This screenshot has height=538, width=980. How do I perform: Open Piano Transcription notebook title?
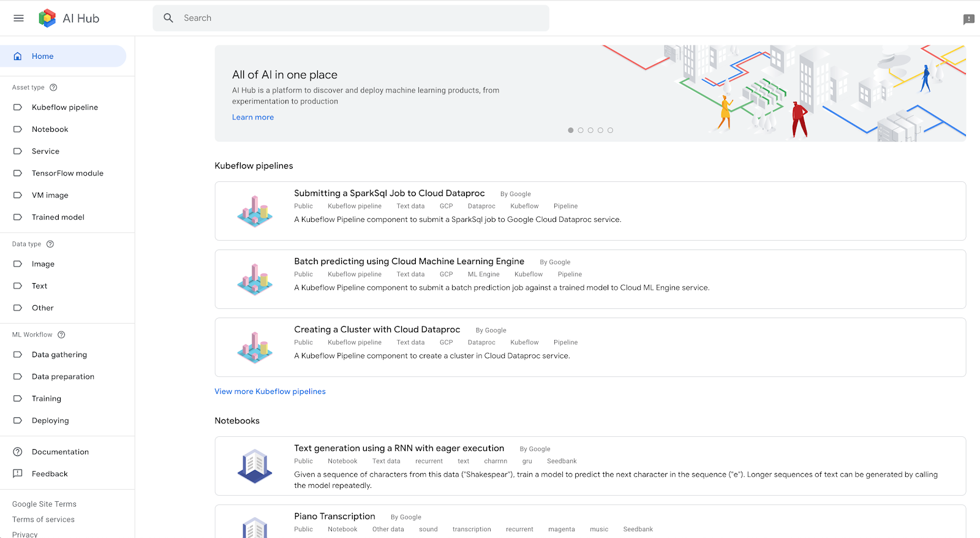point(334,516)
